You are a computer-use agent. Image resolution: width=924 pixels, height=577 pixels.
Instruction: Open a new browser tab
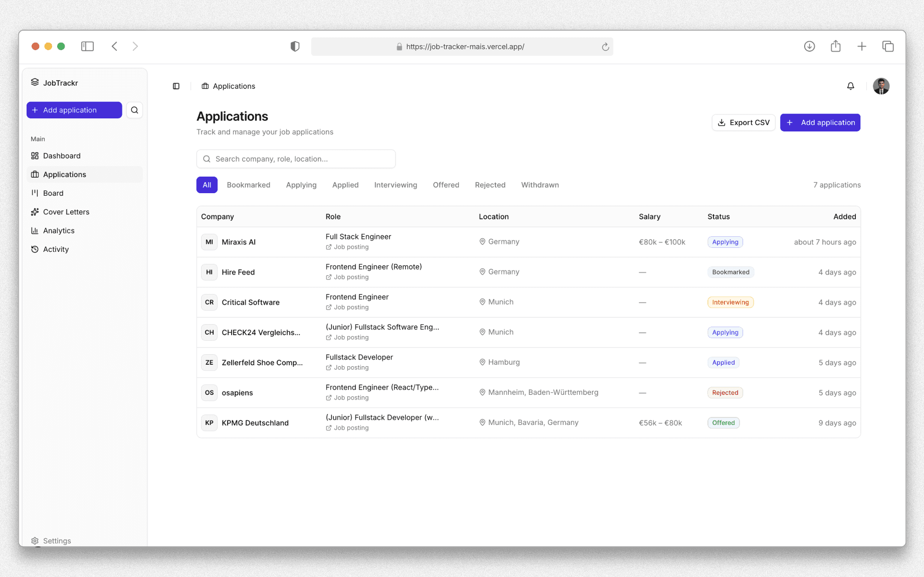click(861, 46)
